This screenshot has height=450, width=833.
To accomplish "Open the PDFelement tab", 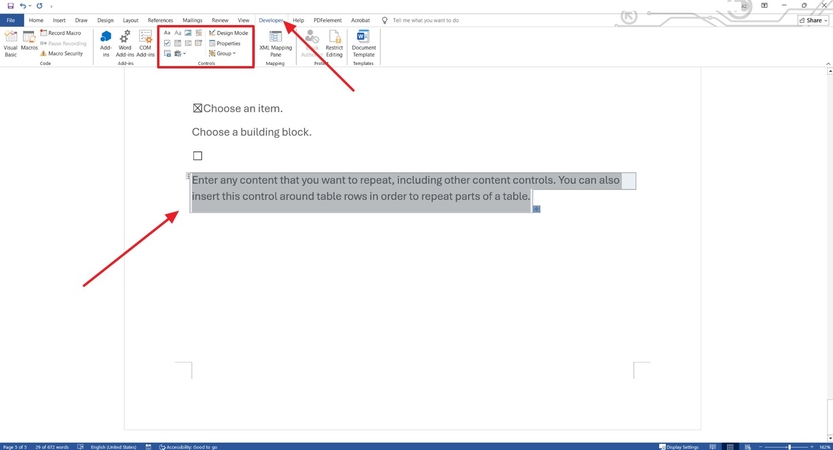I will (328, 20).
